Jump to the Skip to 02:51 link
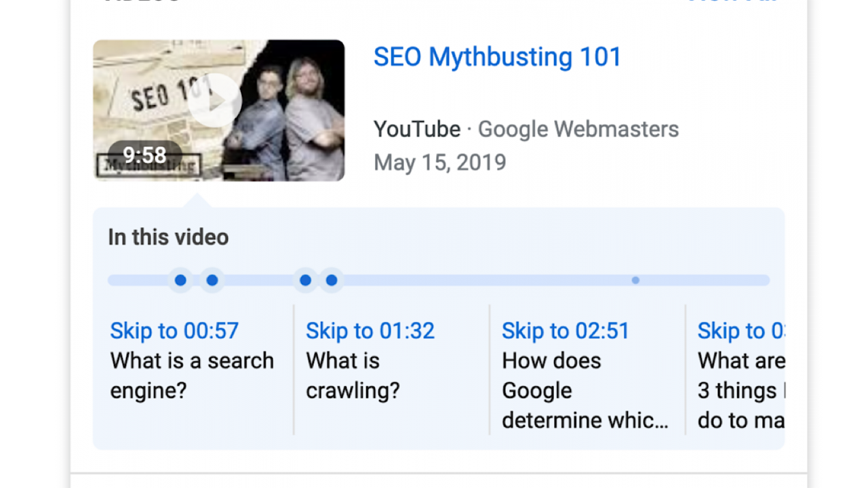Screen dimensions: 868x488 point(566,331)
